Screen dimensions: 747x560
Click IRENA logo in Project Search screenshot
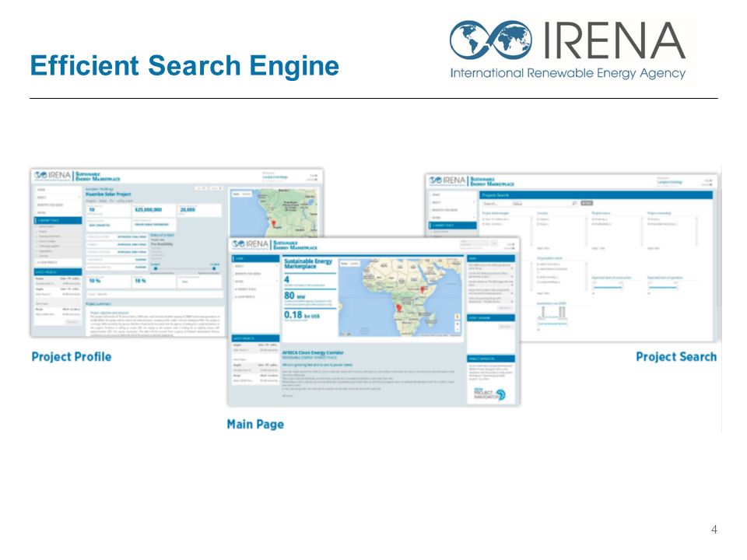pos(447,180)
